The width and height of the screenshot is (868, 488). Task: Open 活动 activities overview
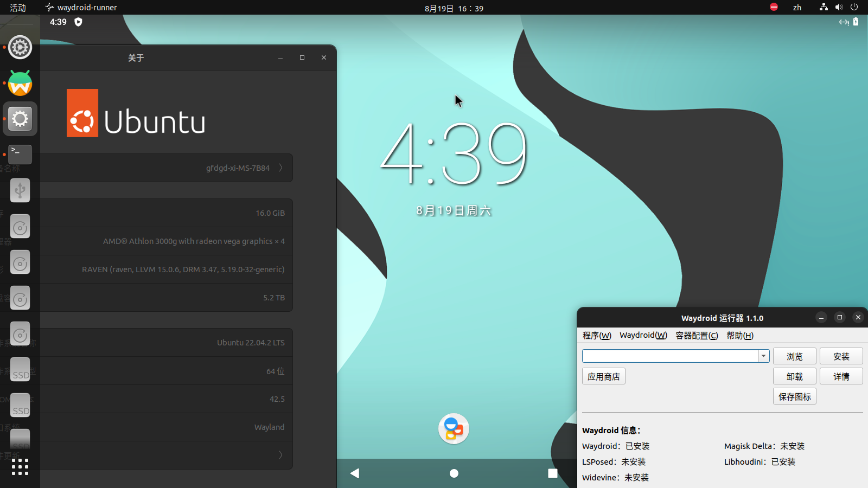coord(18,8)
